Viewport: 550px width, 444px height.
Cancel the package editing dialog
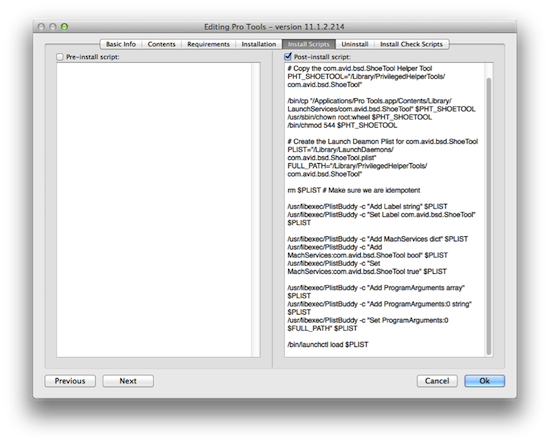coord(437,381)
